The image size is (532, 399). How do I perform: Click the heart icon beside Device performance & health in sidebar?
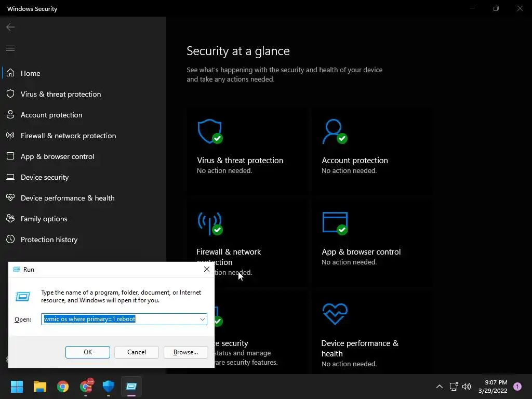10,197
